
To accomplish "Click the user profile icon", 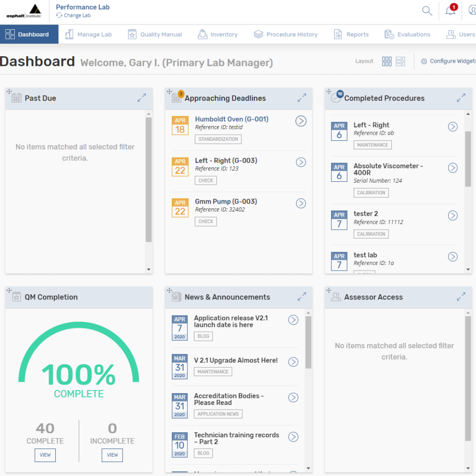I will pos(471,11).
